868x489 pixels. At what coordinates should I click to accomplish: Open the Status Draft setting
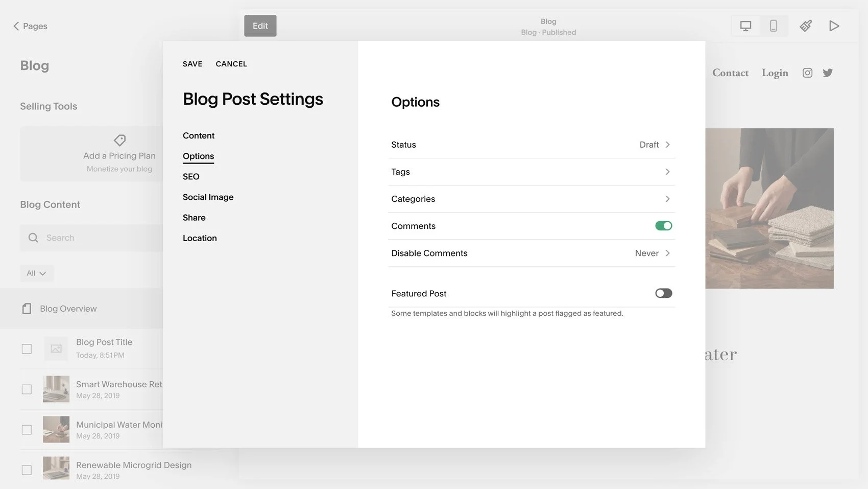click(x=532, y=145)
